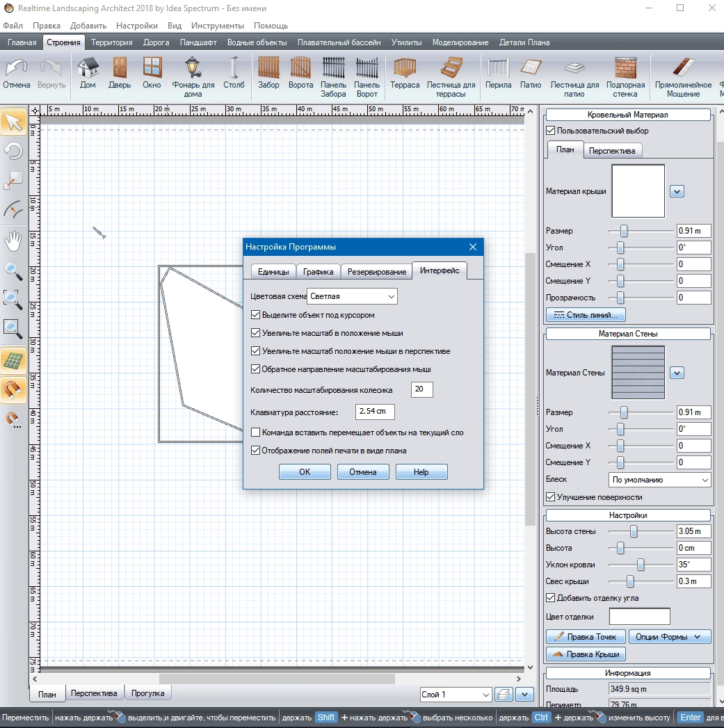The width and height of the screenshot is (724, 728).
Task: Add a Фонарь для дома lamp
Action: click(x=193, y=76)
